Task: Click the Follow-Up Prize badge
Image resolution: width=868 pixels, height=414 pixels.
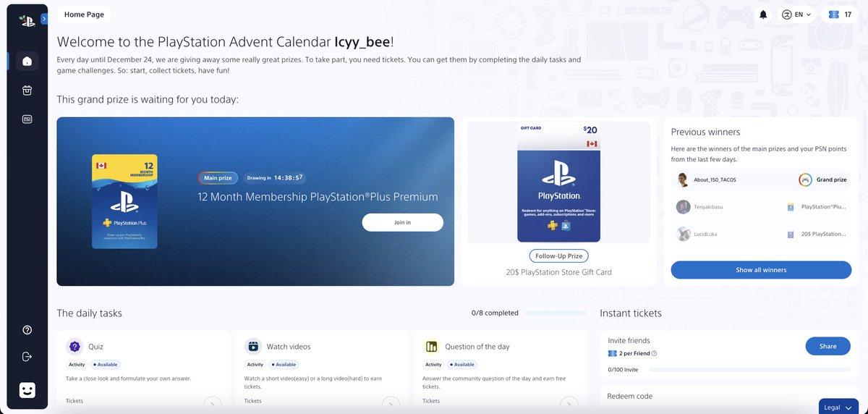Action: pos(558,256)
